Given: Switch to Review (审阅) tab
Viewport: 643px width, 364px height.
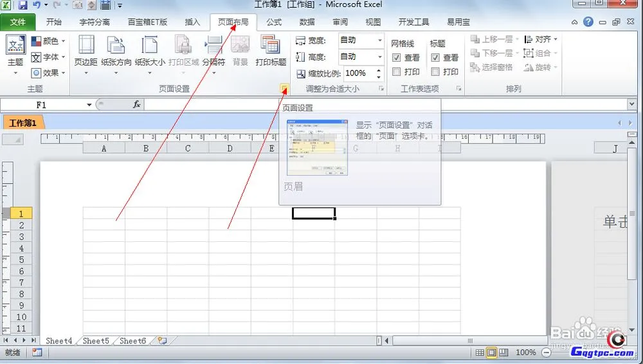Looking at the screenshot, I should [340, 22].
